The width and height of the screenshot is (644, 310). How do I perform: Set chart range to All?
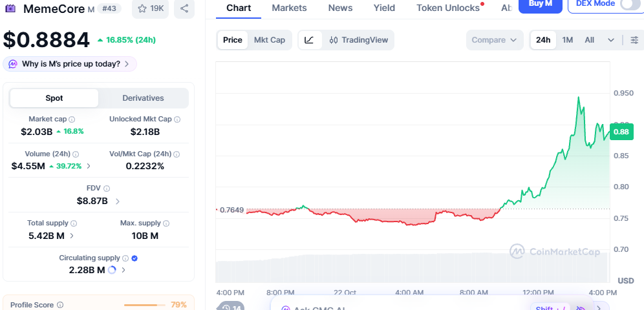(x=590, y=40)
